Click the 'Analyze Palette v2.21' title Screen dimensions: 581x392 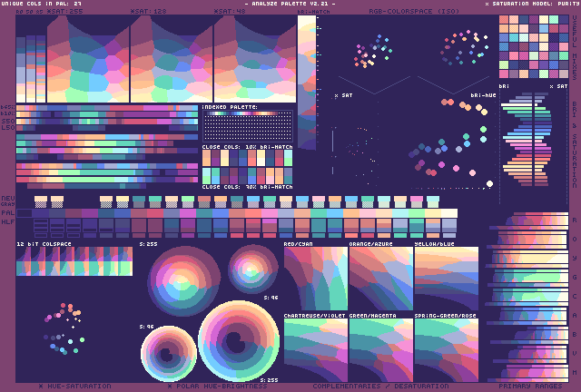tap(290, 4)
